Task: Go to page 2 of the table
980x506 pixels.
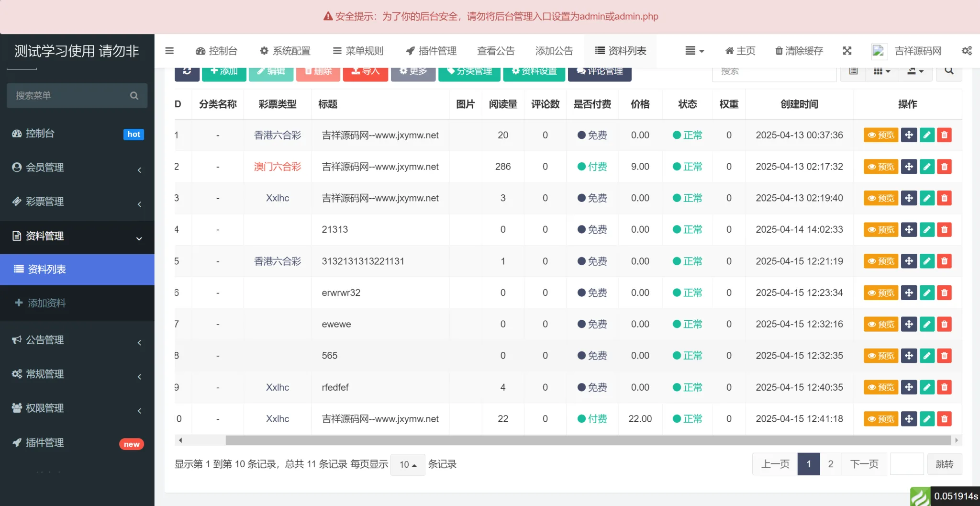Action: 831,464
